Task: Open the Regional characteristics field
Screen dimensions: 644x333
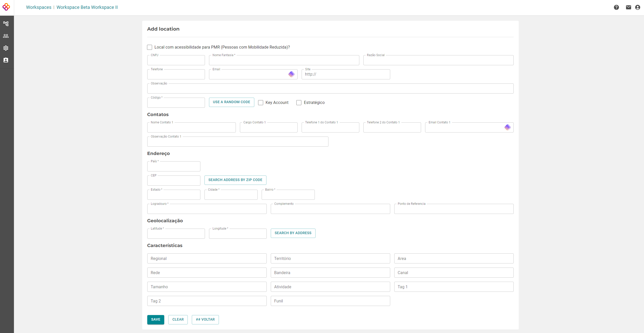Action: click(x=207, y=258)
